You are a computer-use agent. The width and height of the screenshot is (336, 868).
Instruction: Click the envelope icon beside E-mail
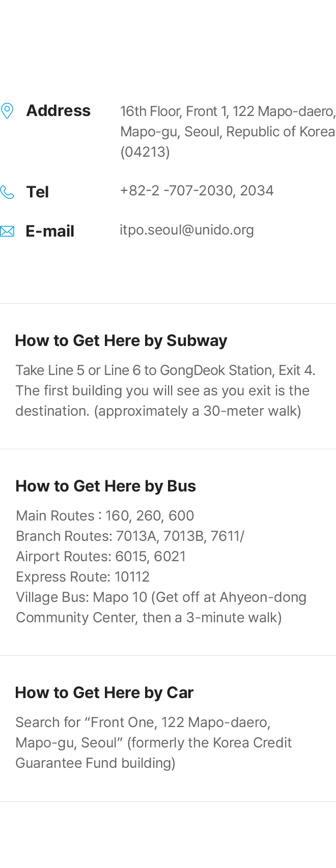coord(7,232)
